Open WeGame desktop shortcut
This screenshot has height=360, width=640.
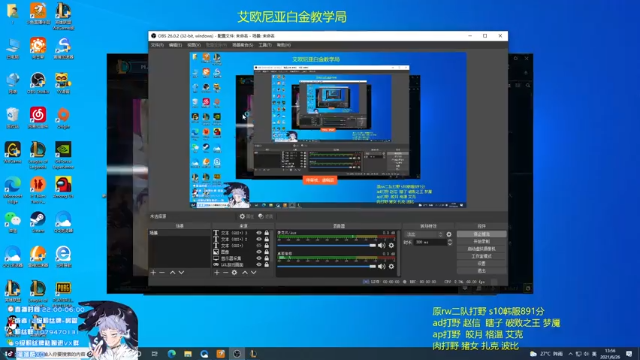pyautogui.click(x=13, y=153)
